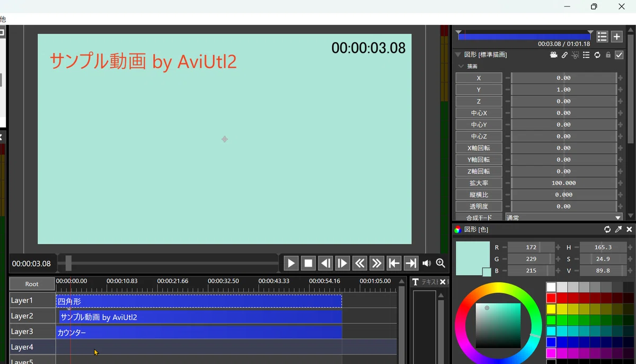Collapse the 図形 [標準描画] section triangle

point(458,55)
